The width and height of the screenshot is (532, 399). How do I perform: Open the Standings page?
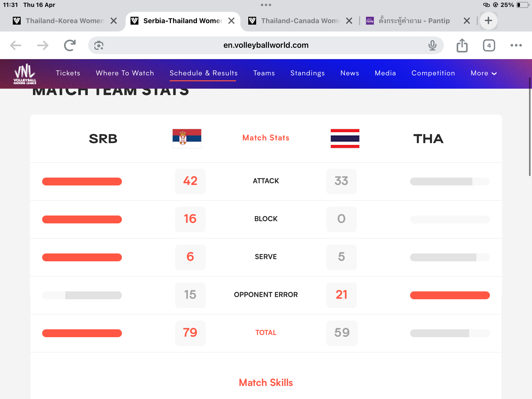[x=307, y=73]
